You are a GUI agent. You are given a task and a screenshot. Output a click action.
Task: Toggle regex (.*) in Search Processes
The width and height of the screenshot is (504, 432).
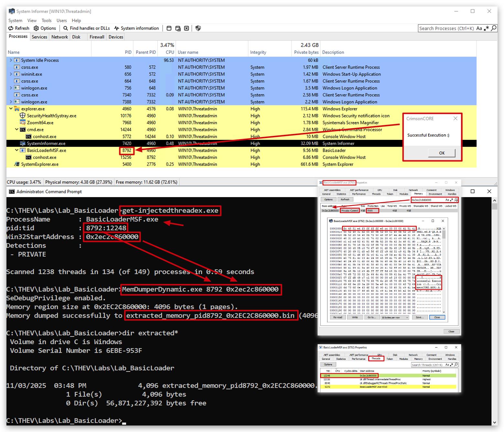[x=486, y=28]
